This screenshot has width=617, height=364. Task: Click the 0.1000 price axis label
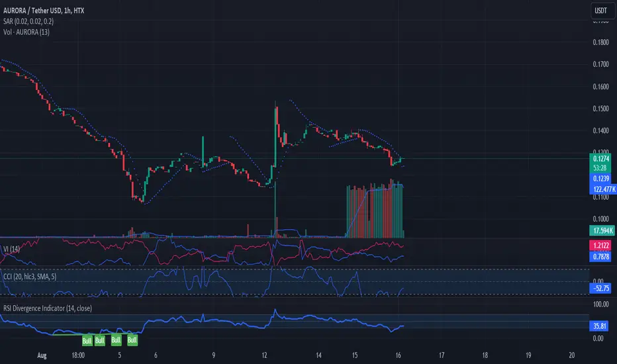(x=601, y=219)
